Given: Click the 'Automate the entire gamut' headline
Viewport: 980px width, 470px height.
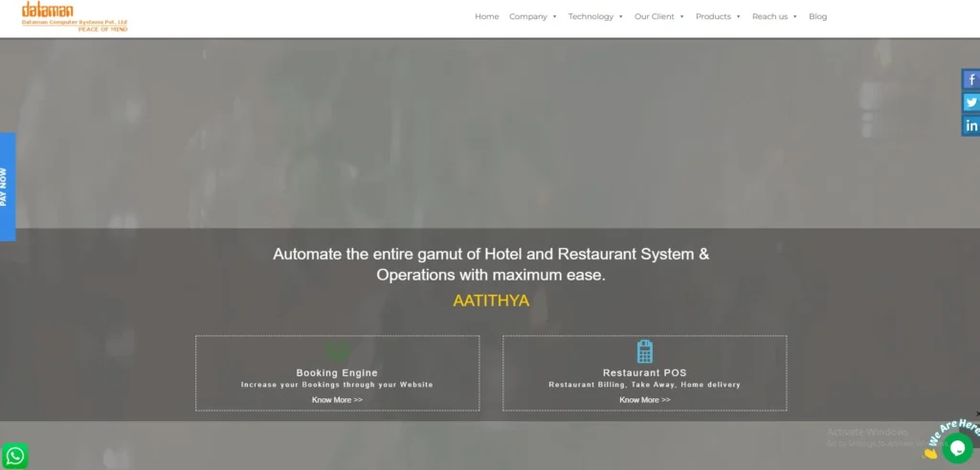Looking at the screenshot, I should pos(491,264).
